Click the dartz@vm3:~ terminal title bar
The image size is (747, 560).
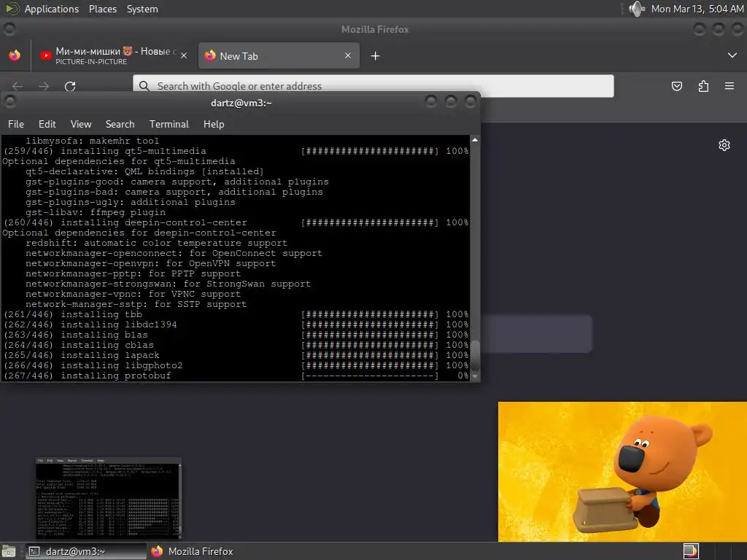tap(241, 103)
